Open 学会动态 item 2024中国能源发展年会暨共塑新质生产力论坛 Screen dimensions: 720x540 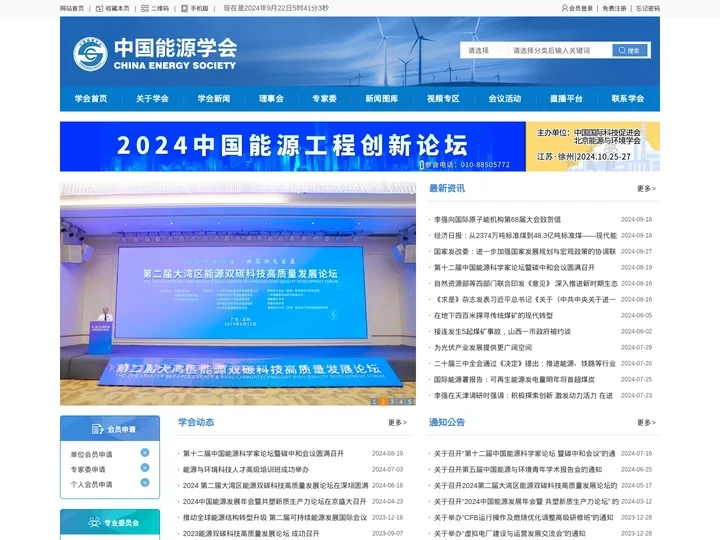(x=275, y=501)
